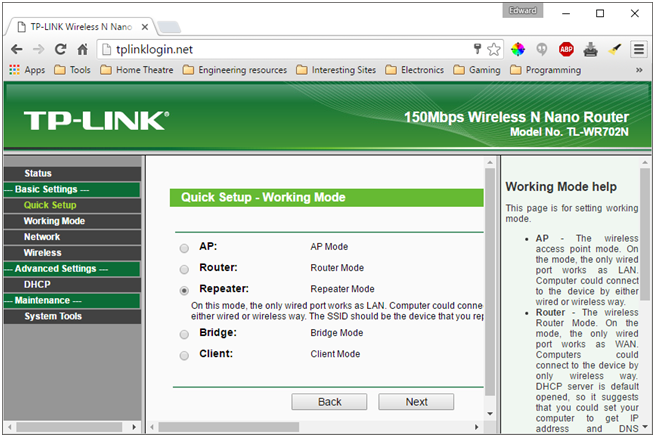Image resolution: width=655 pixels, height=437 pixels.
Task: Open Working Mode in the sidebar
Action: click(x=72, y=221)
